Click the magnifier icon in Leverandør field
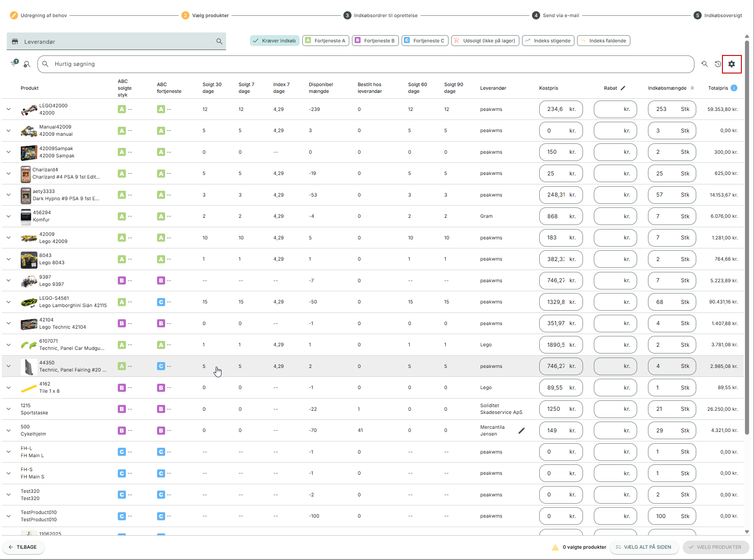754x560 pixels. coord(219,41)
